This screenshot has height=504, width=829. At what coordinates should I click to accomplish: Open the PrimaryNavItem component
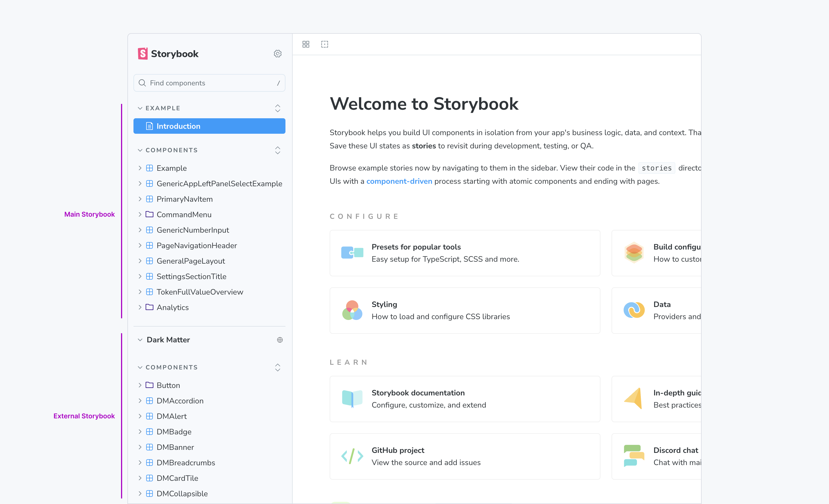pos(209,199)
